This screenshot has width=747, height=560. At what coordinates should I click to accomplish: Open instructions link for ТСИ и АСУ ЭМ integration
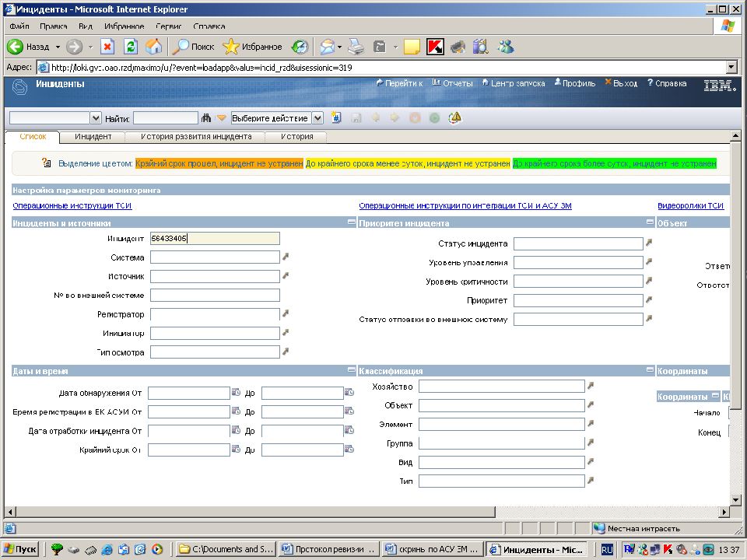click(x=465, y=205)
